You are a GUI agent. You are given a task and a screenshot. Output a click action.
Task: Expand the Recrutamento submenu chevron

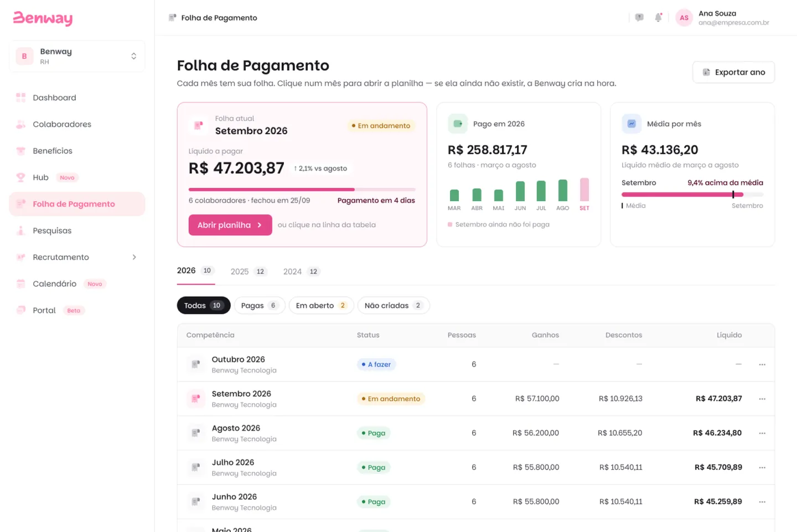point(134,257)
